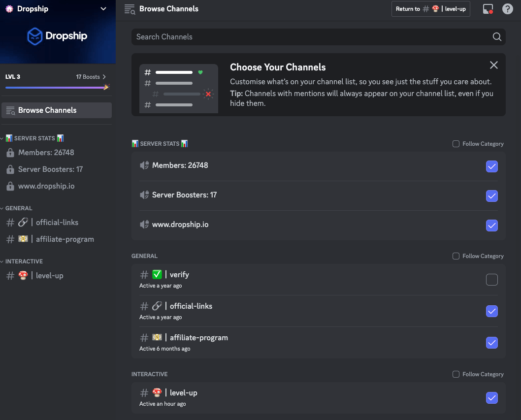Click the mushroom emoji on level-up row
The width and height of the screenshot is (521, 420).
tap(157, 392)
